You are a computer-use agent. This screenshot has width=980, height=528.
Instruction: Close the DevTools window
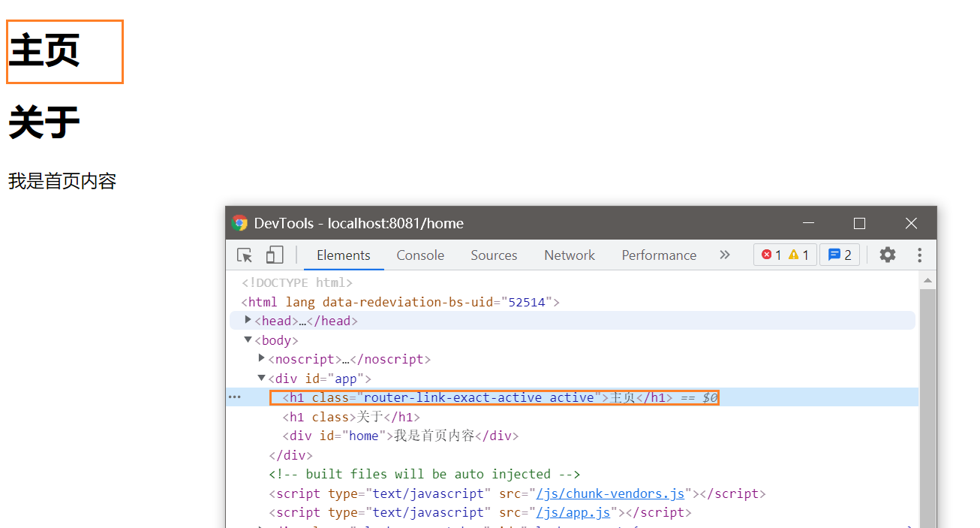click(911, 223)
